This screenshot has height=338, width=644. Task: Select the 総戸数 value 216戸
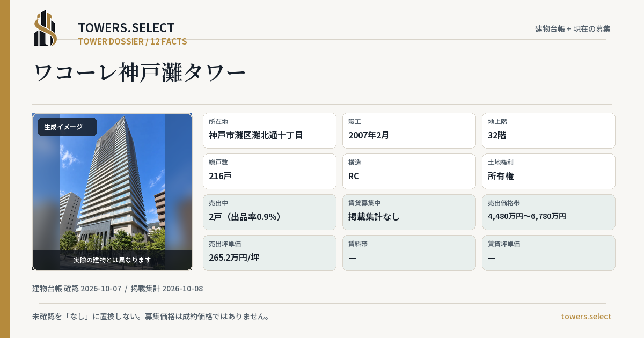click(220, 176)
